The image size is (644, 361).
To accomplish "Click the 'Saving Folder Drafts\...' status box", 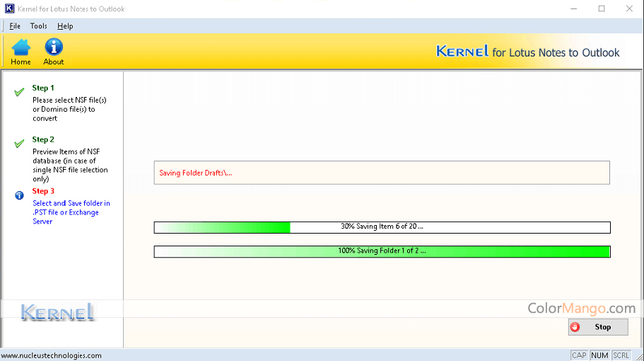I will (x=382, y=173).
